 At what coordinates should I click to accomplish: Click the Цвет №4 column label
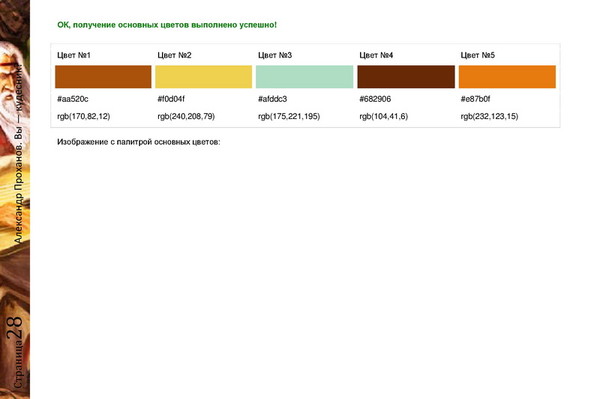point(376,55)
